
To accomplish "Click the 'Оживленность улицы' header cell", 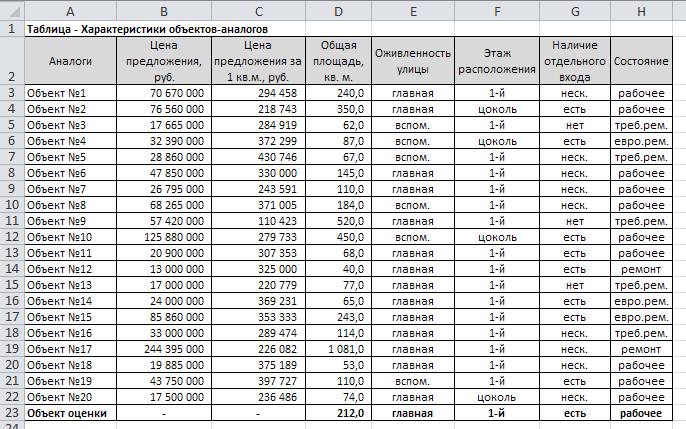I will pos(413,61).
